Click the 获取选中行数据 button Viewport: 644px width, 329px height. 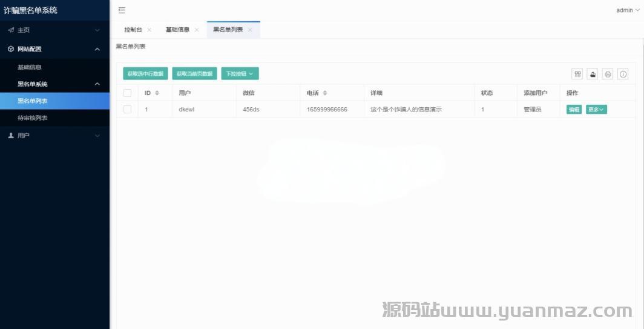tap(145, 74)
